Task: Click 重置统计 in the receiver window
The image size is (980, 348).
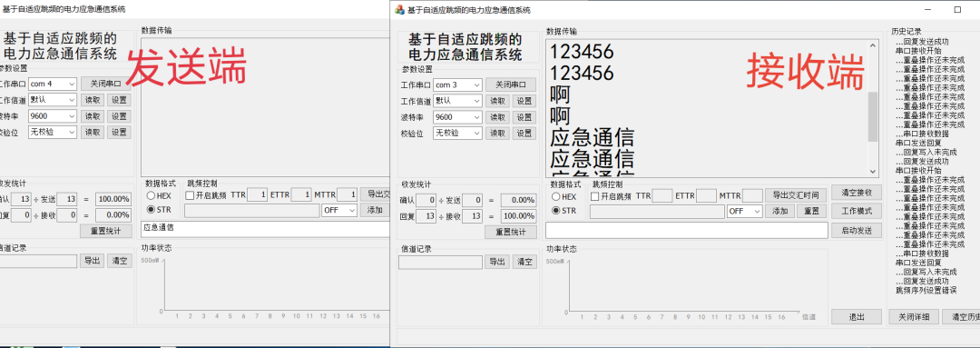Action: [511, 233]
